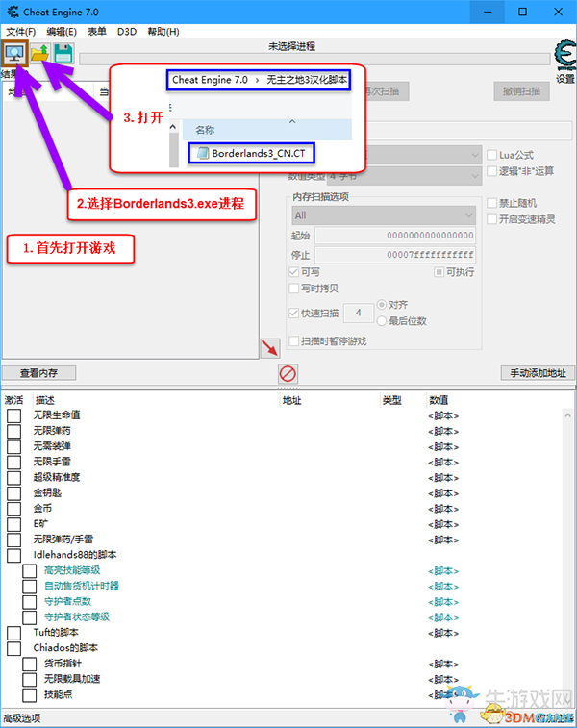This screenshot has width=577, height=728.
Task: Toggle Idlehands88的脚本 group checkbox
Action: (x=13, y=555)
